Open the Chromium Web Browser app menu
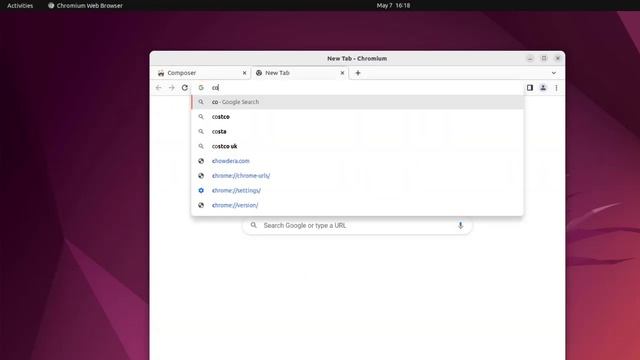Image resolution: width=640 pixels, height=360 pixels. [85, 5]
